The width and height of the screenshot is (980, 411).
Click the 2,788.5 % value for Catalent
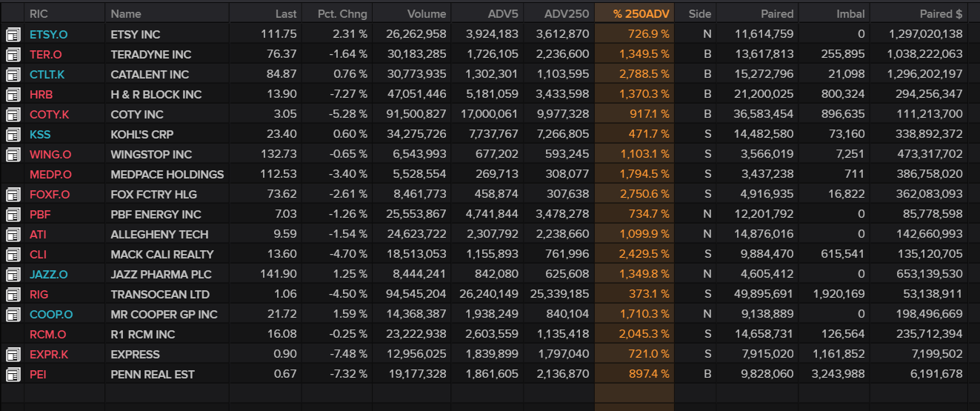(x=644, y=74)
